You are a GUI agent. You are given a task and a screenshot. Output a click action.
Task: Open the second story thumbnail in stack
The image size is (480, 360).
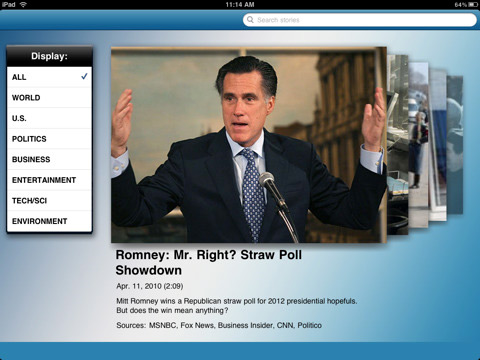398,145
